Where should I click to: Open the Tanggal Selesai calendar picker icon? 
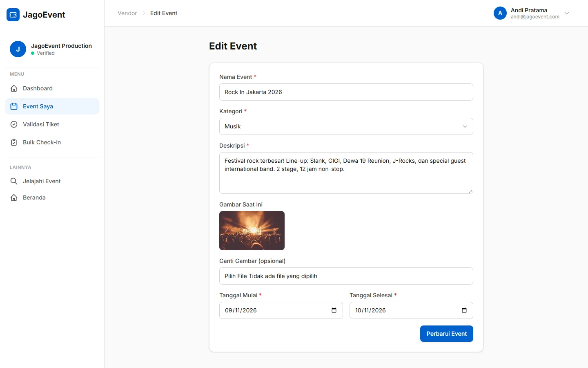click(464, 310)
